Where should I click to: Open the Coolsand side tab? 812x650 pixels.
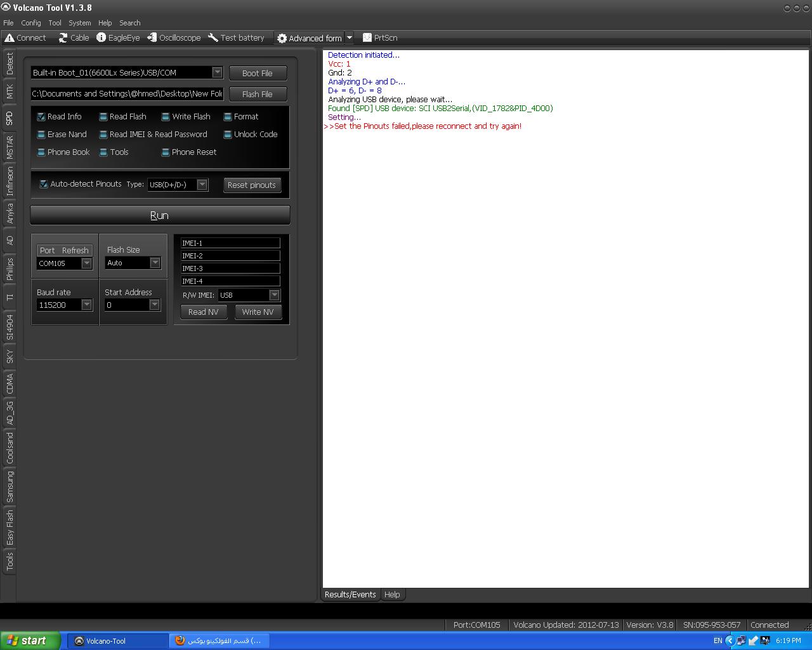10,448
